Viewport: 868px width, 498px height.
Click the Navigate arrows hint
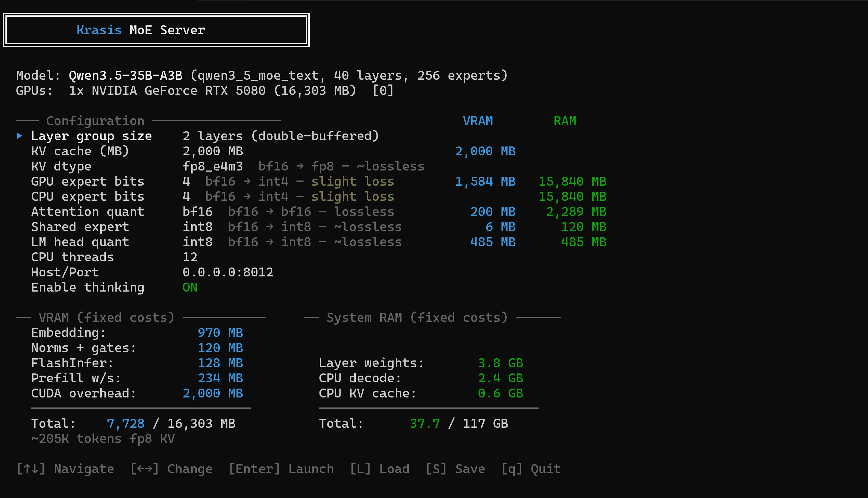point(65,469)
